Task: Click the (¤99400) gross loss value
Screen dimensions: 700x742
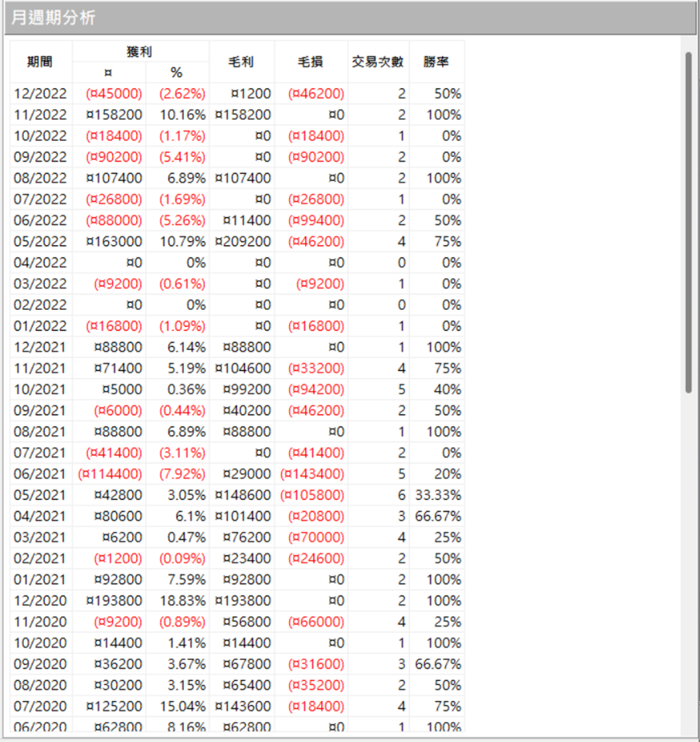Action: (x=316, y=220)
